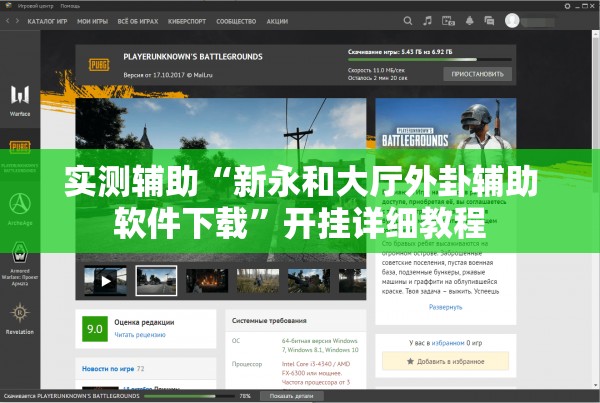The image size is (600, 403).
Task: Open the КИБЕРСПОРТ tab
Action: (x=187, y=21)
